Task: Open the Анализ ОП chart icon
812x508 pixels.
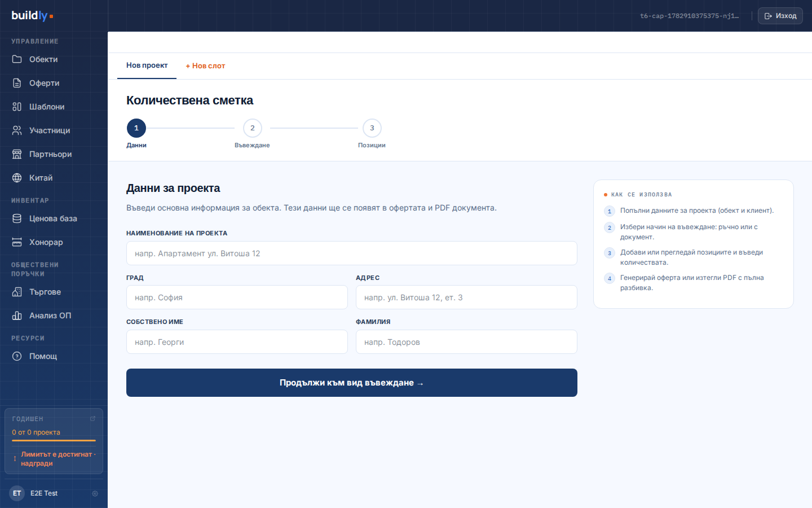Action: (x=17, y=316)
